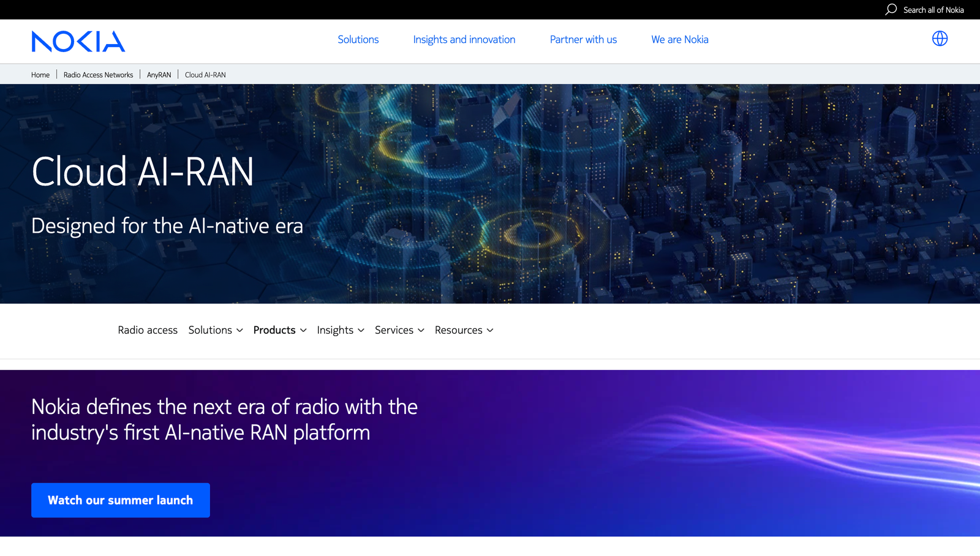Viewport: 980px width, 556px height.
Task: Expand Solutions sub-navigation dropdown
Action: pyautogui.click(x=216, y=330)
